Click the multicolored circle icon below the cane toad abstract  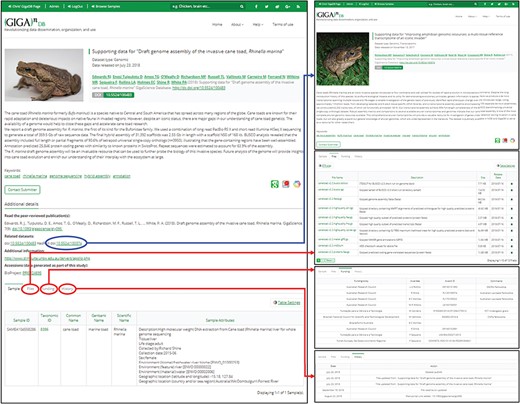tap(297, 184)
